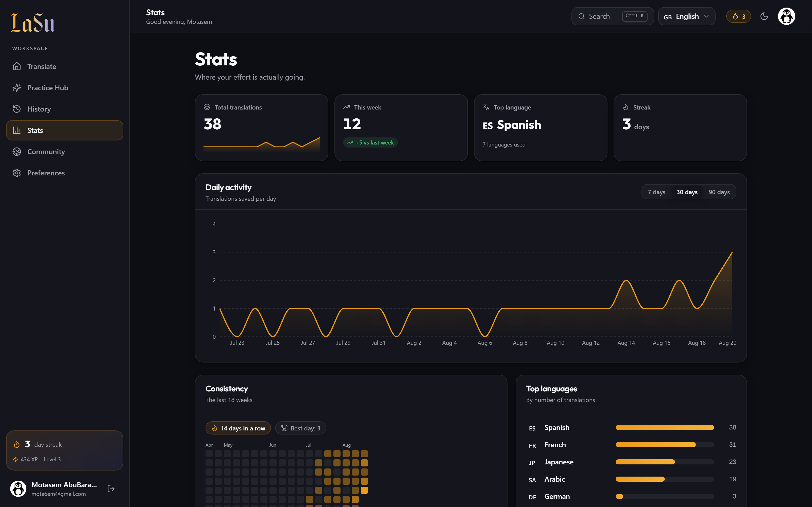Viewport: 812px width, 507px height.
Task: Click the Best day: 3 badge
Action: click(x=300, y=428)
